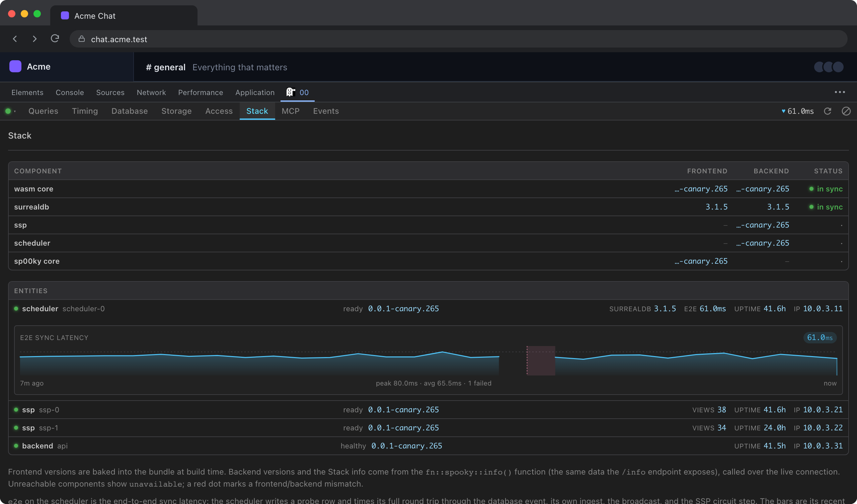Click the failed probe marker in latency chart
The height and width of the screenshot is (504, 857).
click(541, 360)
